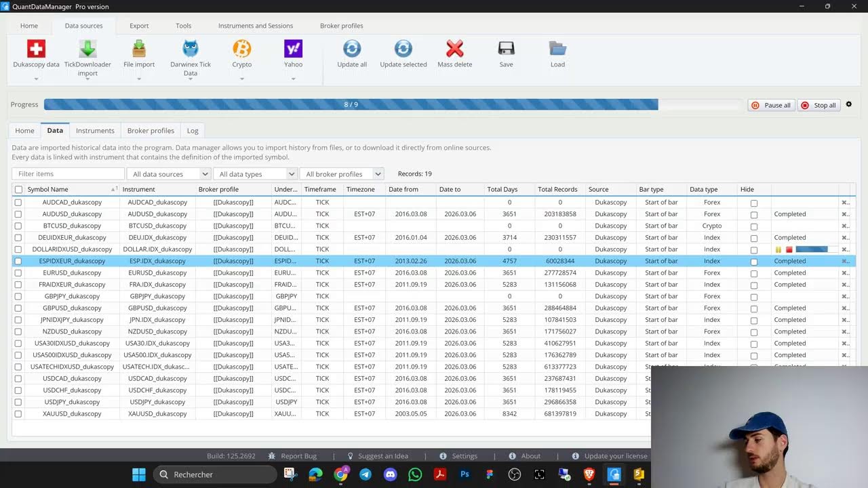Switch to the Export ribbon tab
Image resolution: width=868 pixels, height=488 pixels.
coord(139,26)
